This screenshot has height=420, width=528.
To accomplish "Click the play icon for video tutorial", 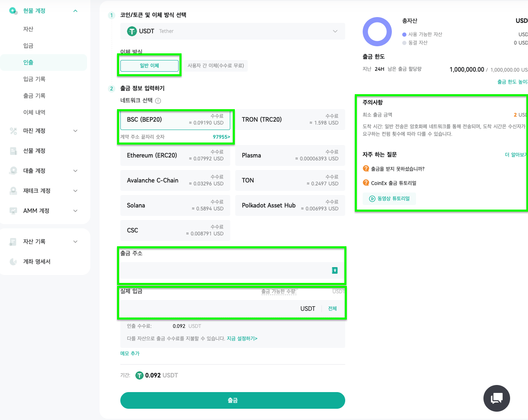I will click(372, 199).
